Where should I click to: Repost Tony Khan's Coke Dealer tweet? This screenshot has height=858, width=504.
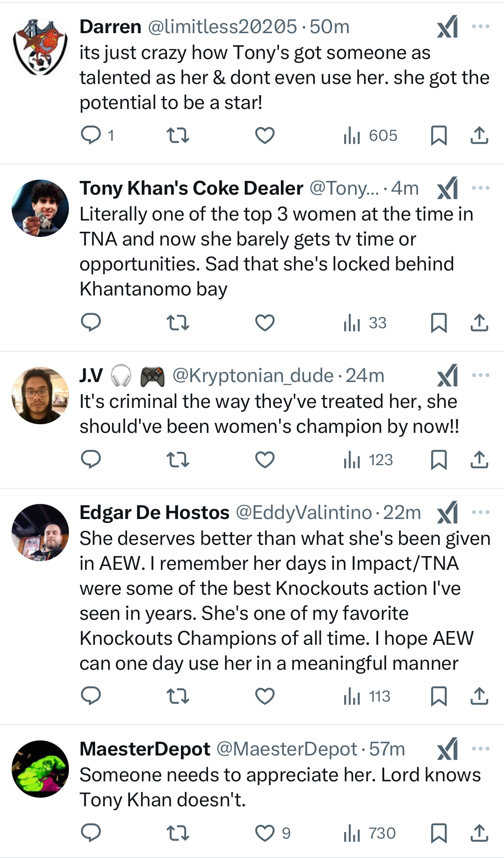click(177, 323)
